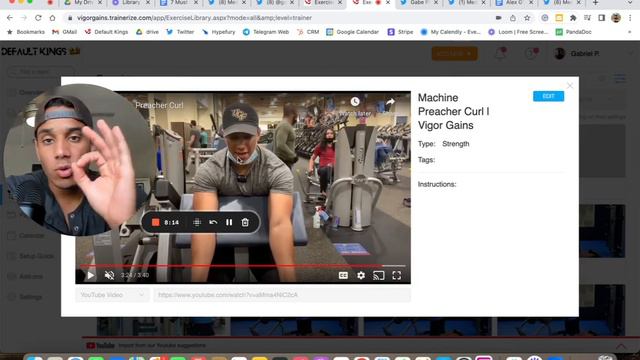Screen dimensions: 640x360
Task: Click the ADD NEW button
Action: coord(455,53)
